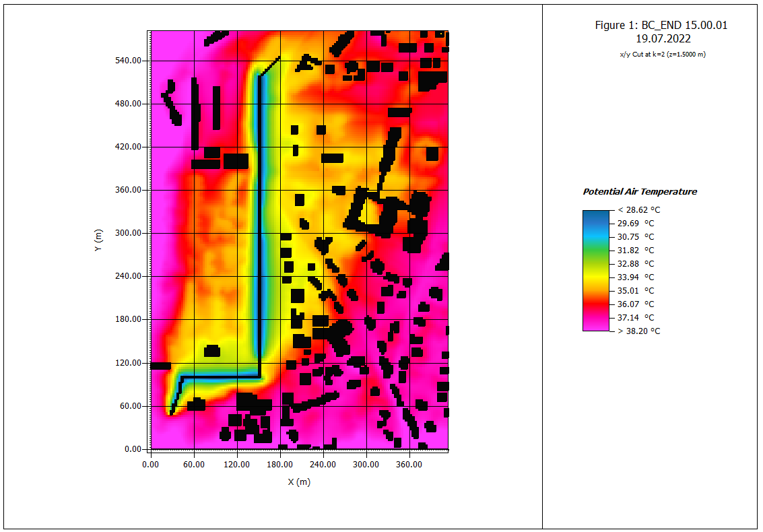Screen dimensions: 763x532
Task: Click the 'X (m)' axis label
Action: coord(299,481)
